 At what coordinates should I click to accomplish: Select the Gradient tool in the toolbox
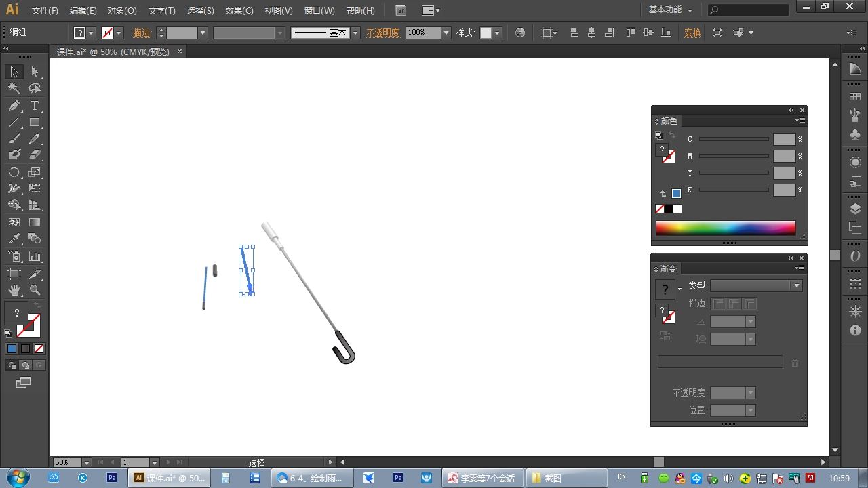click(35, 222)
